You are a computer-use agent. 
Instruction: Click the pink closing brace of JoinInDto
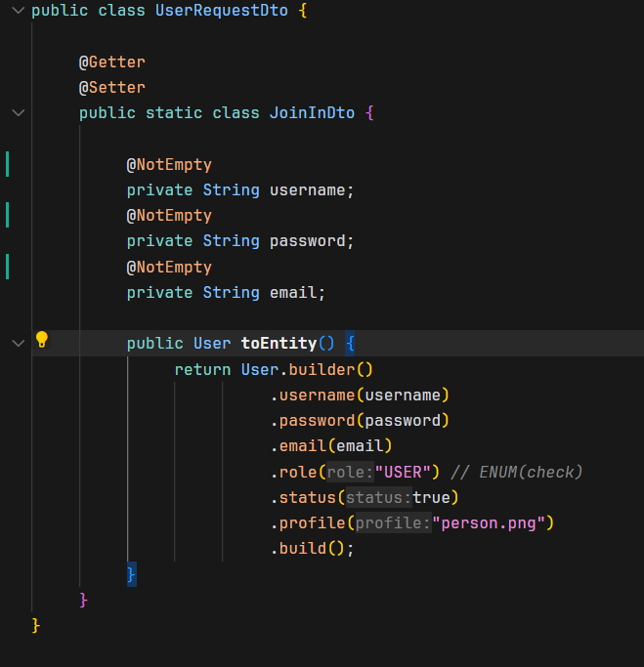84,601
